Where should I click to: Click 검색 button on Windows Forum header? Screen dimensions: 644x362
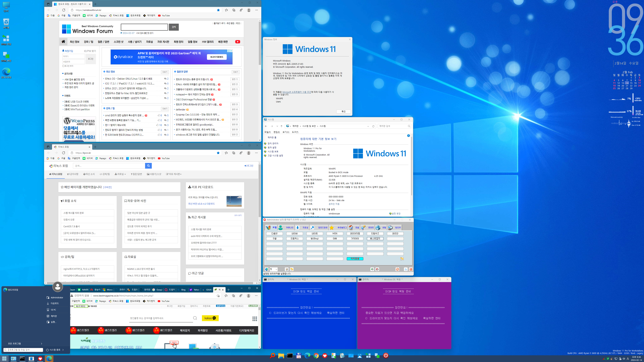pos(174,27)
